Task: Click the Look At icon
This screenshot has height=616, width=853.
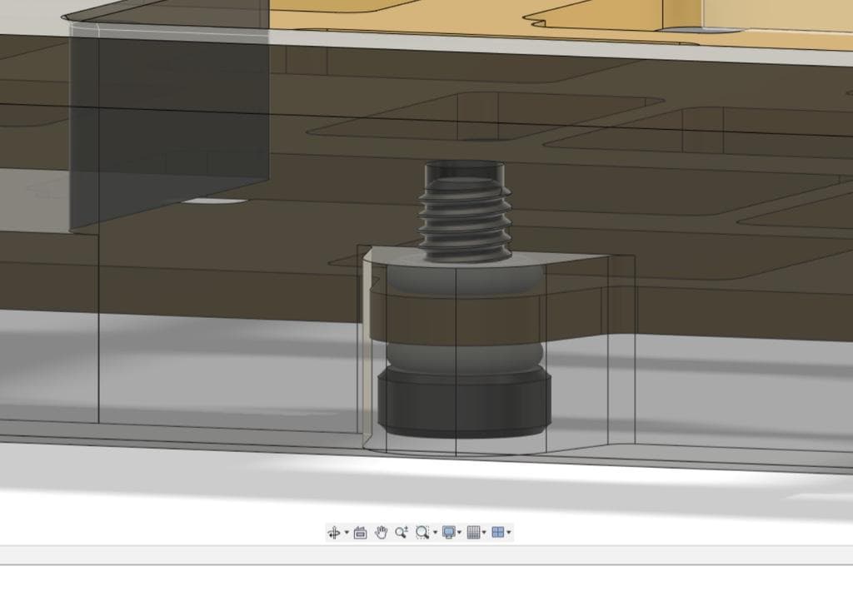Action: 360,533
